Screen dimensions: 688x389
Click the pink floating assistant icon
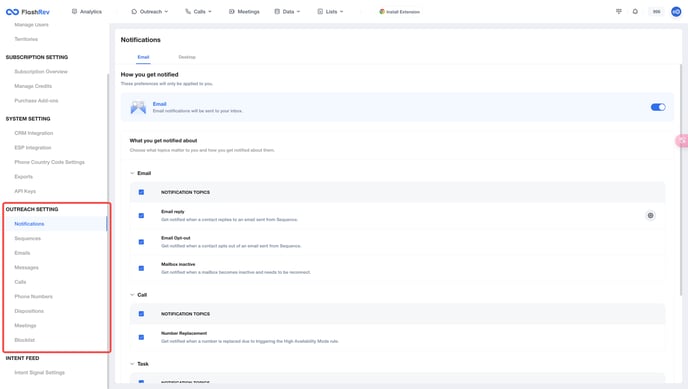tap(682, 141)
